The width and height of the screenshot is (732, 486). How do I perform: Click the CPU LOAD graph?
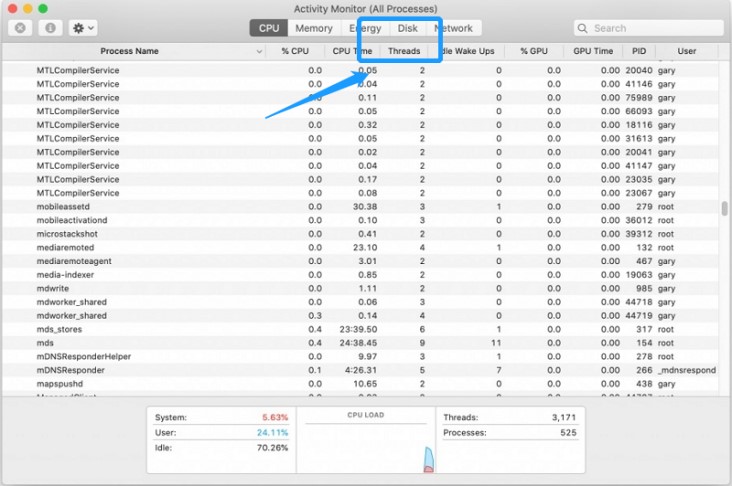(366, 440)
